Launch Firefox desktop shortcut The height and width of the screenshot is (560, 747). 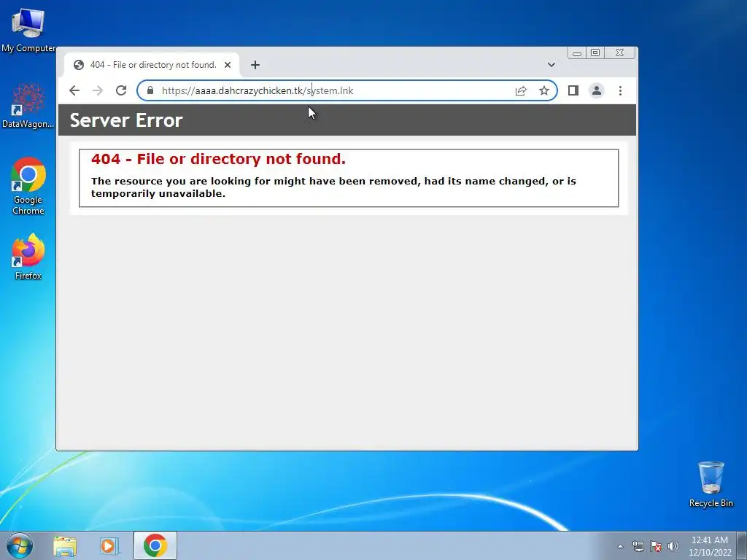[x=28, y=257]
